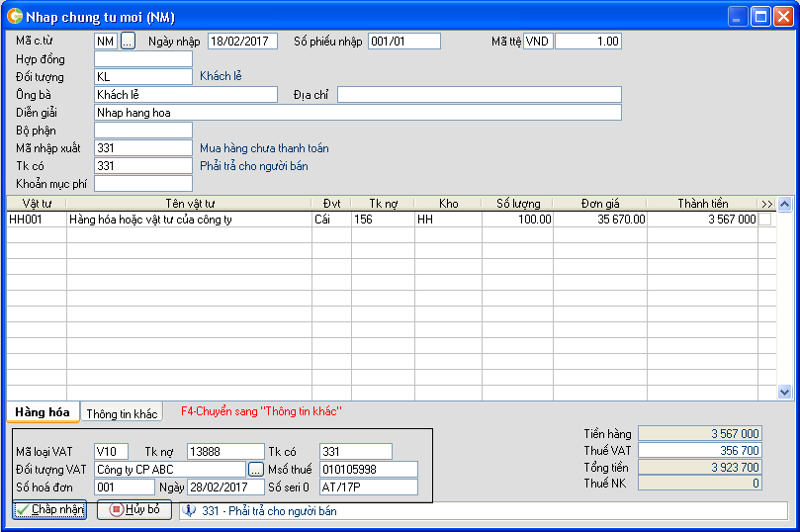This screenshot has height=532, width=800.
Task: Click the Đối tượng field containing KL
Action: point(143,76)
